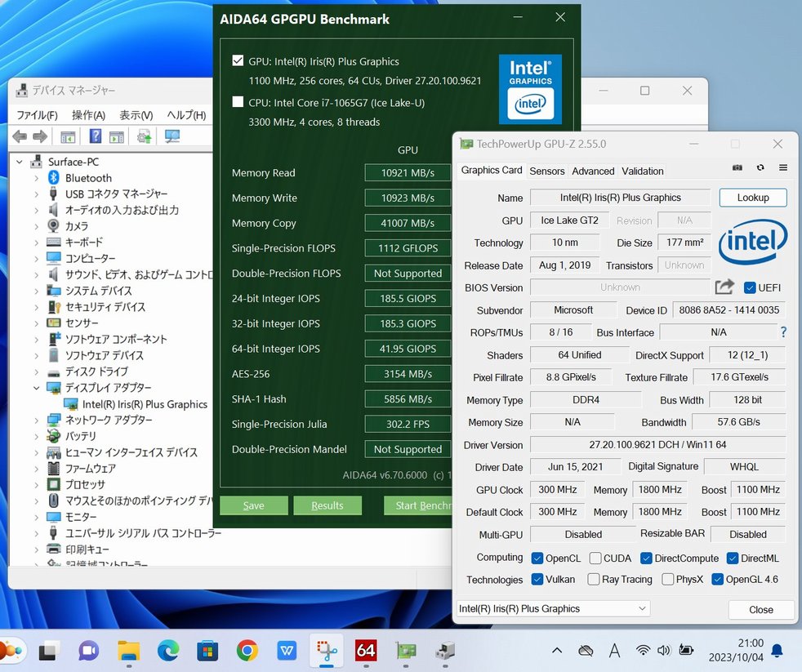Expand the プロセッサ node arrow
Viewport: 802px width, 672px height.
tap(36, 484)
